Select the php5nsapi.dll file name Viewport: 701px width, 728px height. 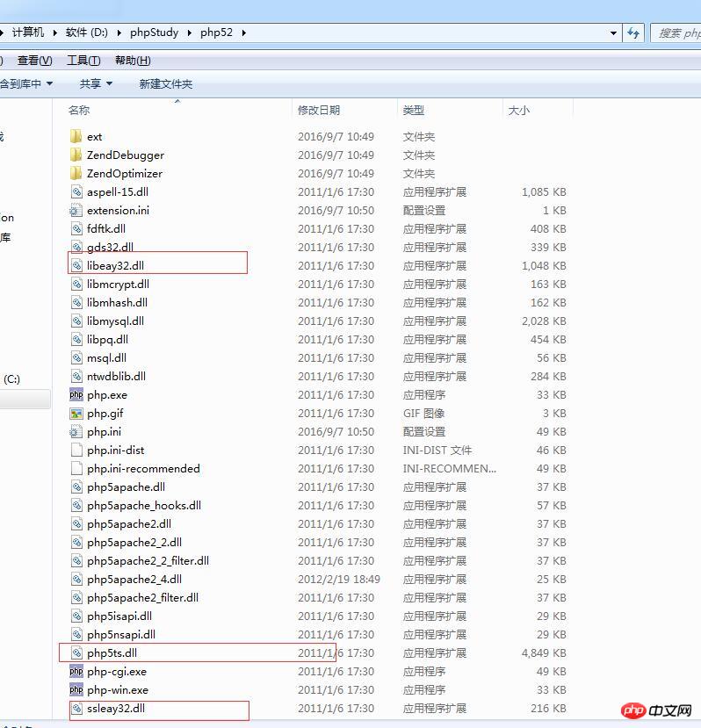click(x=121, y=634)
